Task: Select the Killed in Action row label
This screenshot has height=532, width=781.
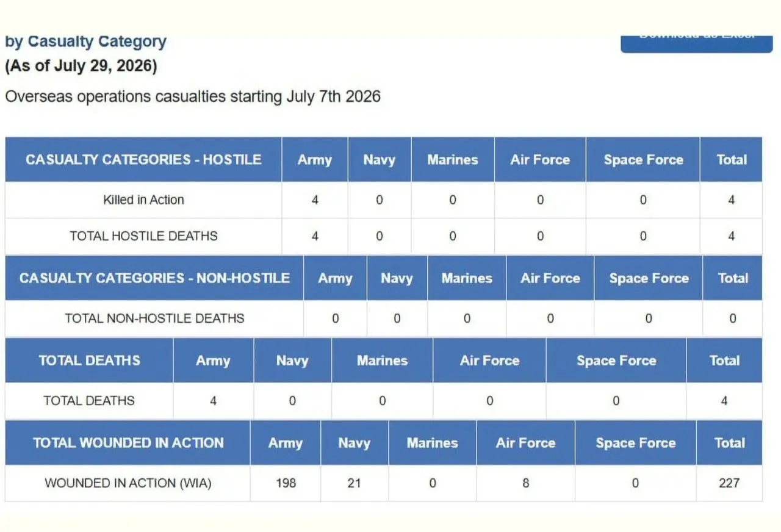Action: pyautogui.click(x=143, y=200)
